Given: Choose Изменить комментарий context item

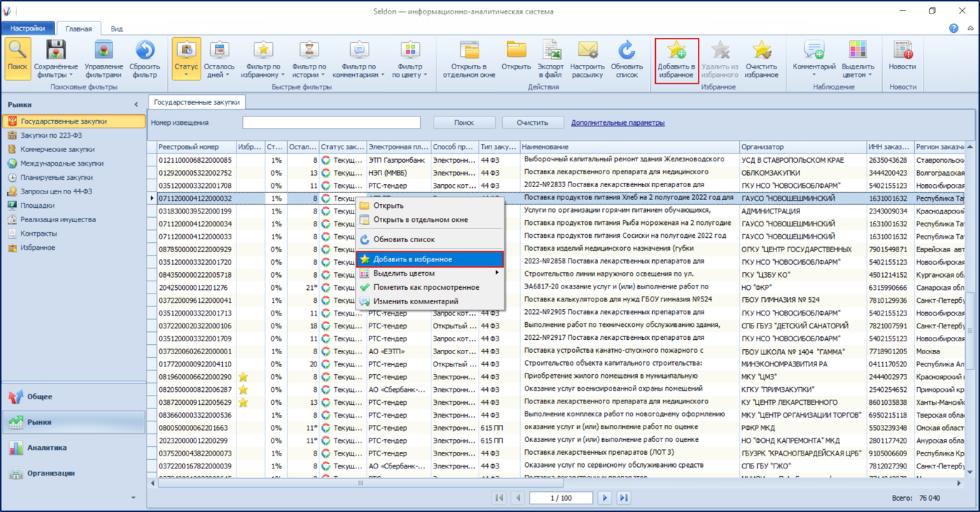Looking at the screenshot, I should [431, 301].
